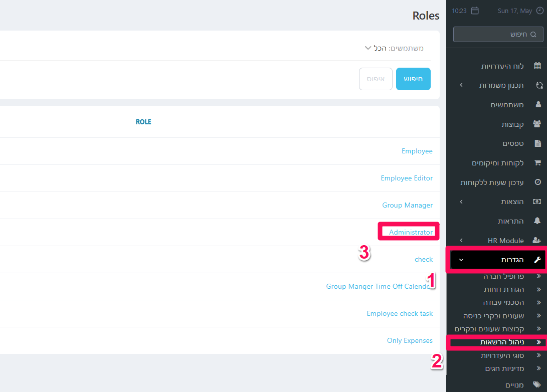This screenshot has width=547, height=392.
Task: Open הגדרת דוחות settings page
Action: [x=504, y=289]
